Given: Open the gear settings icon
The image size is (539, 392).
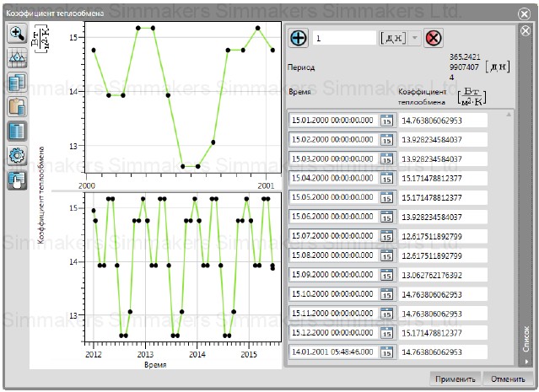Looking at the screenshot, I should (x=17, y=155).
